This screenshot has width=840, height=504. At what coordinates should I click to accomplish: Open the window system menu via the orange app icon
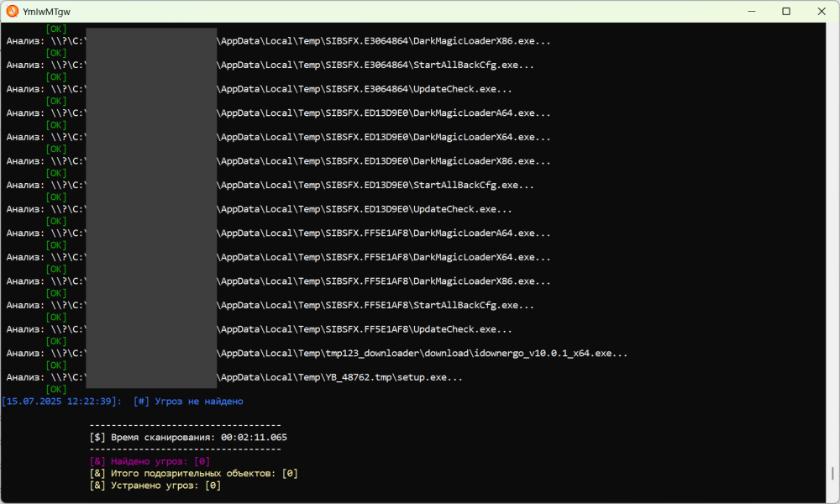pyautogui.click(x=13, y=11)
